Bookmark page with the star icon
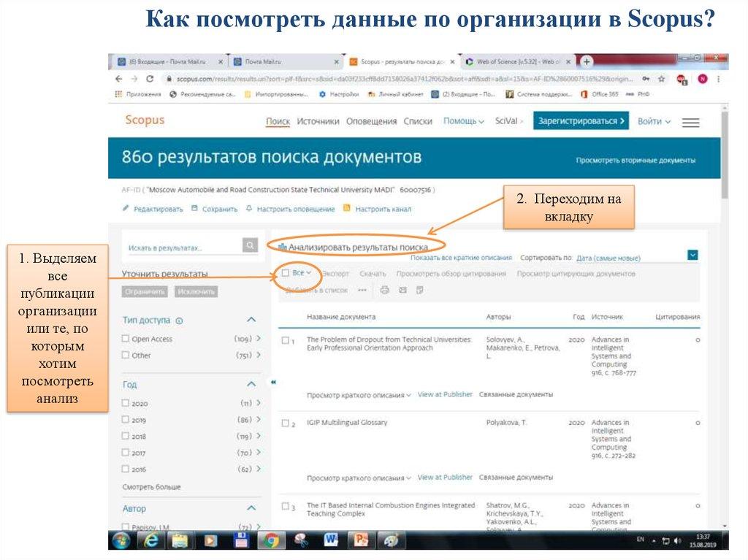The image size is (748, 560). (x=662, y=79)
